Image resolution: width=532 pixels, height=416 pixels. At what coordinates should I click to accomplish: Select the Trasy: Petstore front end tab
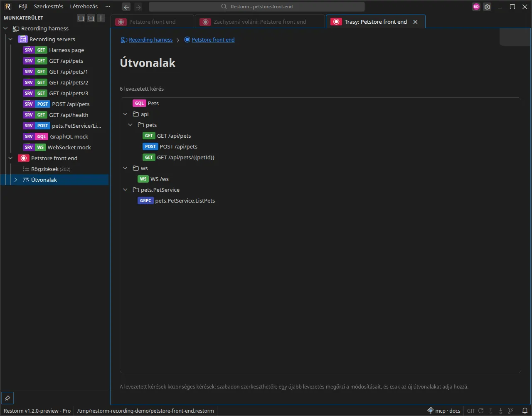pos(376,22)
